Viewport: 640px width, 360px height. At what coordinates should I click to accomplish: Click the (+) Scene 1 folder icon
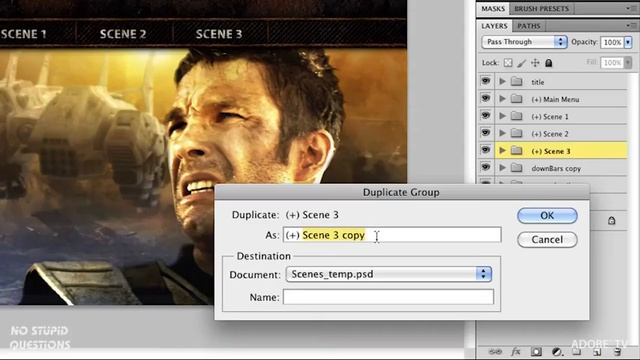pos(517,116)
